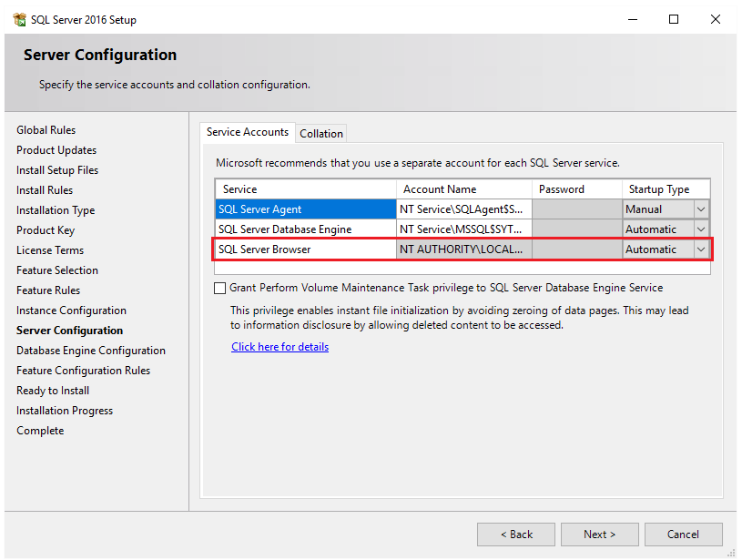Select the bold Server Configuration step
The width and height of the screenshot is (742, 560).
pyautogui.click(x=69, y=331)
